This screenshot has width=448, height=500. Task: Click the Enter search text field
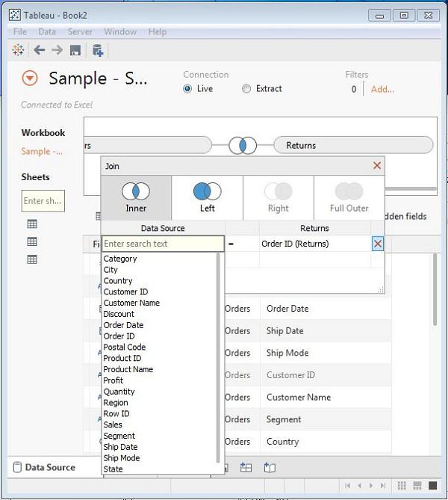(163, 244)
